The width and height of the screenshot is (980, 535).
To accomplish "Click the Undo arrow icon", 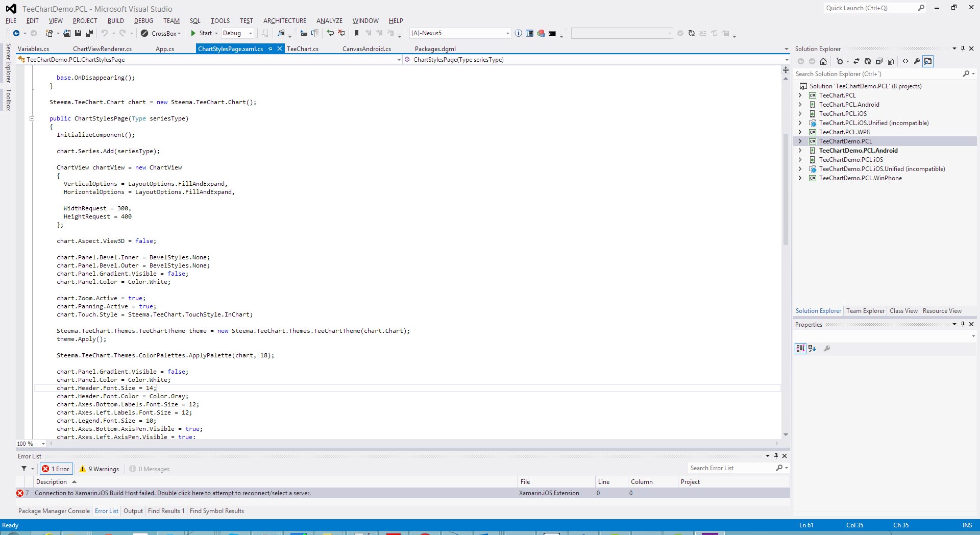I will (x=104, y=33).
